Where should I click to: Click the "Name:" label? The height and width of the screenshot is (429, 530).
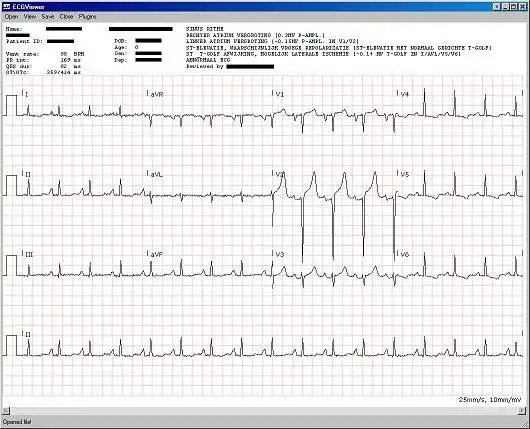click(14, 29)
